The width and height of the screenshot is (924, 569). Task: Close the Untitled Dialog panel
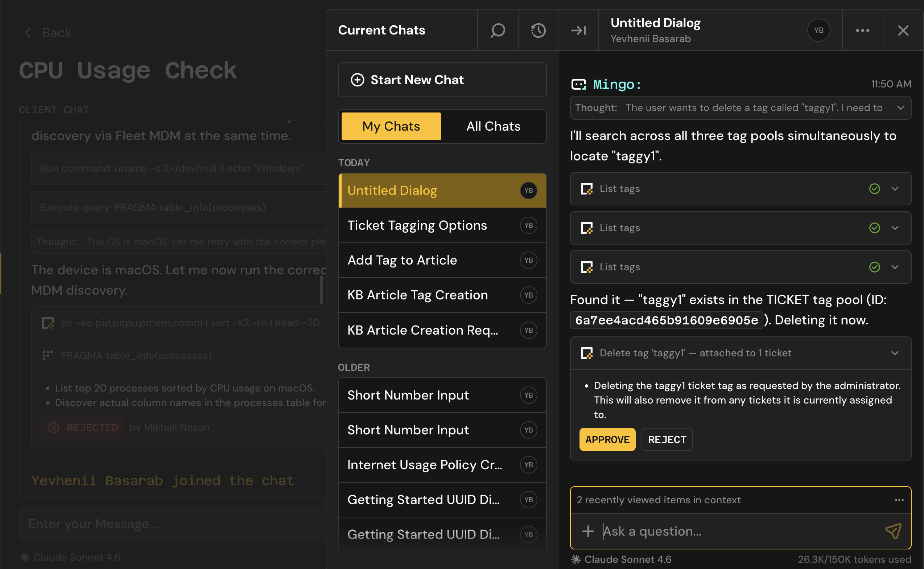(903, 30)
